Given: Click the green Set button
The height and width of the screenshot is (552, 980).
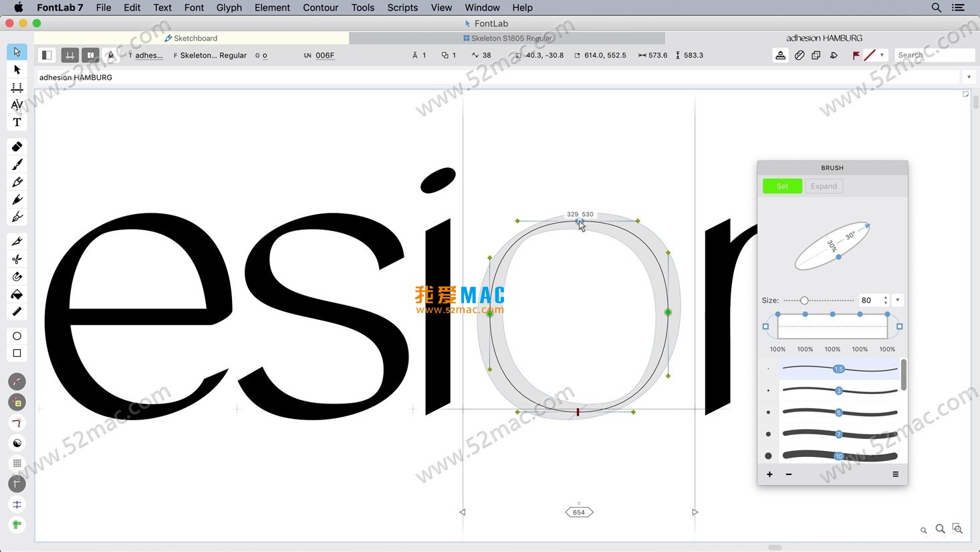Looking at the screenshot, I should tap(782, 186).
